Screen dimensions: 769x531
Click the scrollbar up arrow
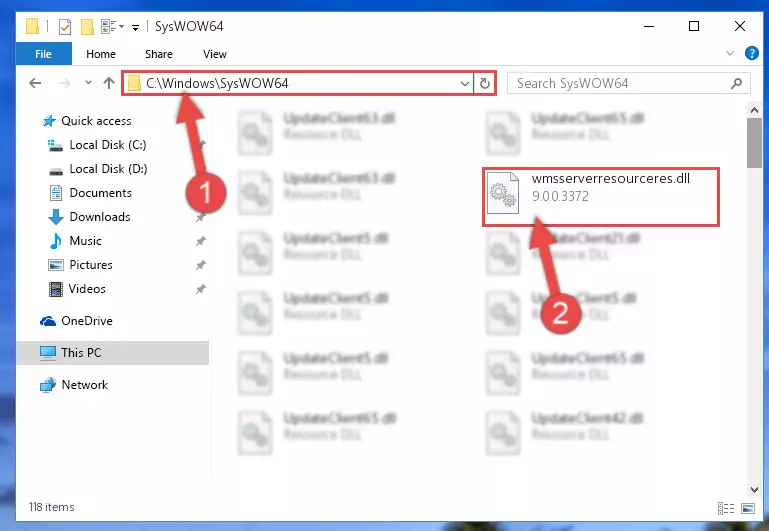pyautogui.click(x=754, y=110)
